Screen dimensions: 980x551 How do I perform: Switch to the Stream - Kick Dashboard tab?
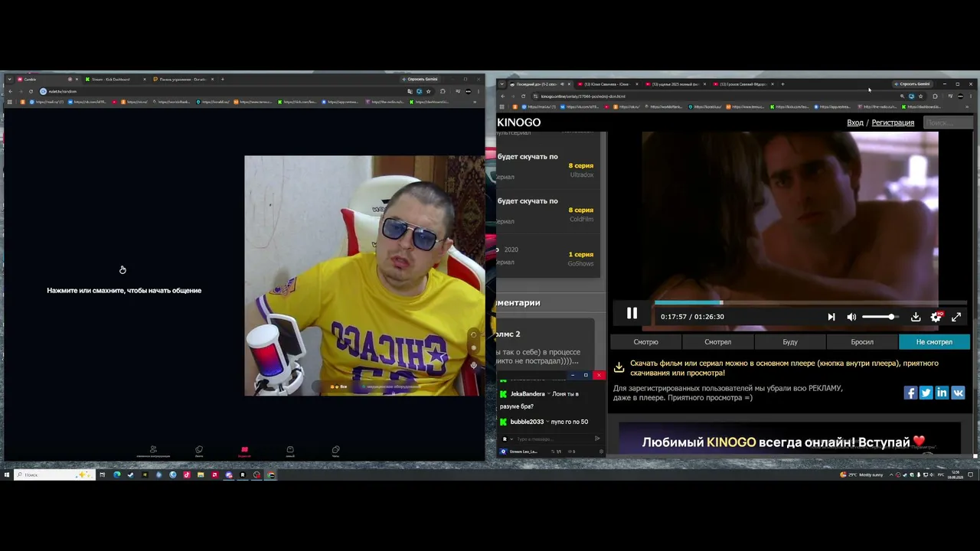pyautogui.click(x=113, y=80)
